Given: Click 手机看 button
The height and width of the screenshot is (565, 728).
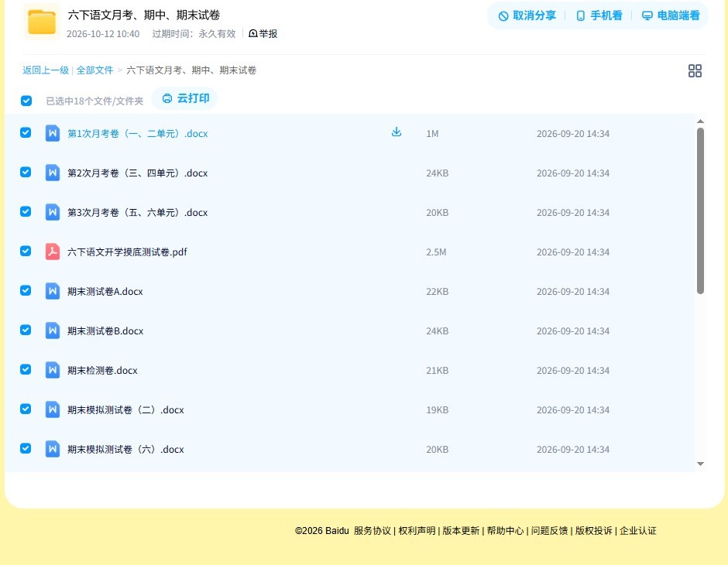Looking at the screenshot, I should click(599, 15).
